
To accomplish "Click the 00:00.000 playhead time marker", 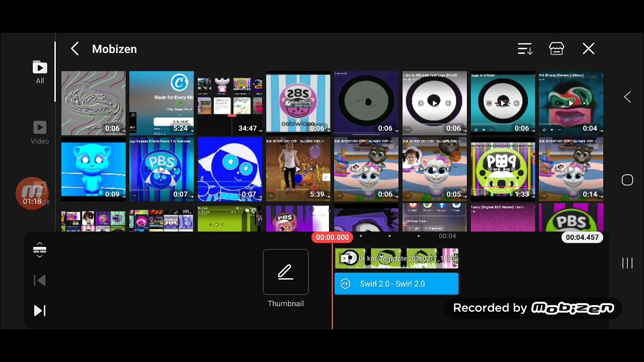I will tap(332, 237).
